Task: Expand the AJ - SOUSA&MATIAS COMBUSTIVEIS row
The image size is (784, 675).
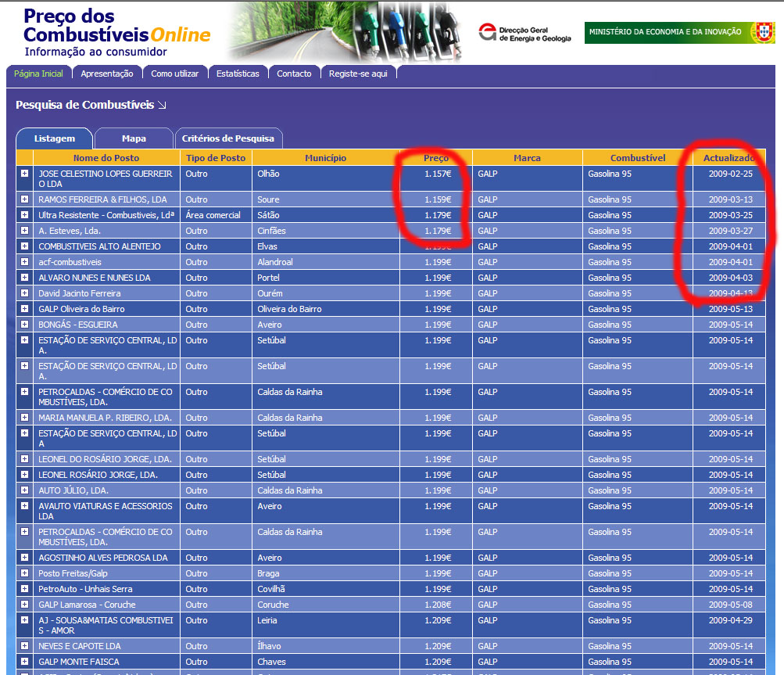Action: click(24, 619)
